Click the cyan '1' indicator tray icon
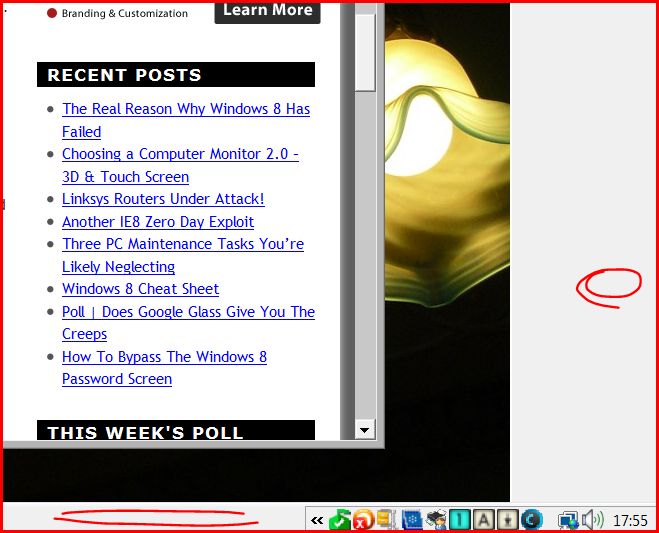The image size is (659, 533). (460, 520)
